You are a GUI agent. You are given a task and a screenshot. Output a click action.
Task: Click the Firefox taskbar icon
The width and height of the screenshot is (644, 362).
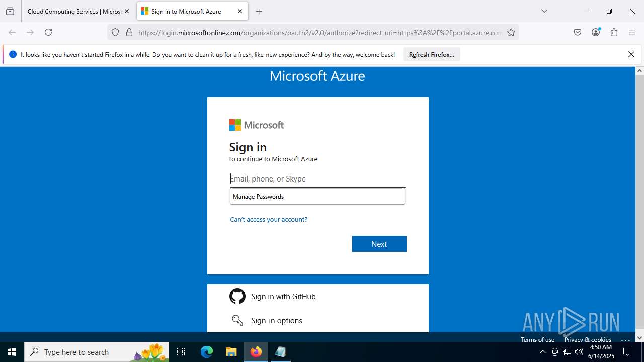[256, 352]
